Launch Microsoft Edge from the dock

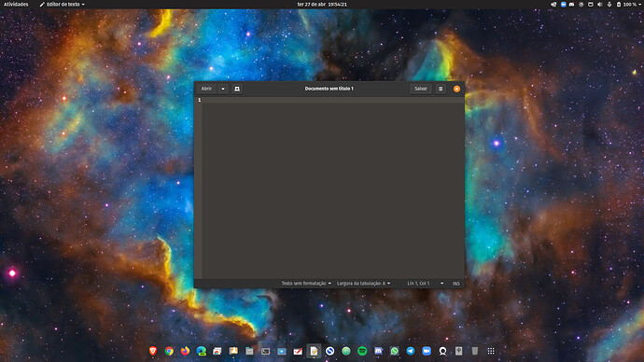click(x=202, y=351)
